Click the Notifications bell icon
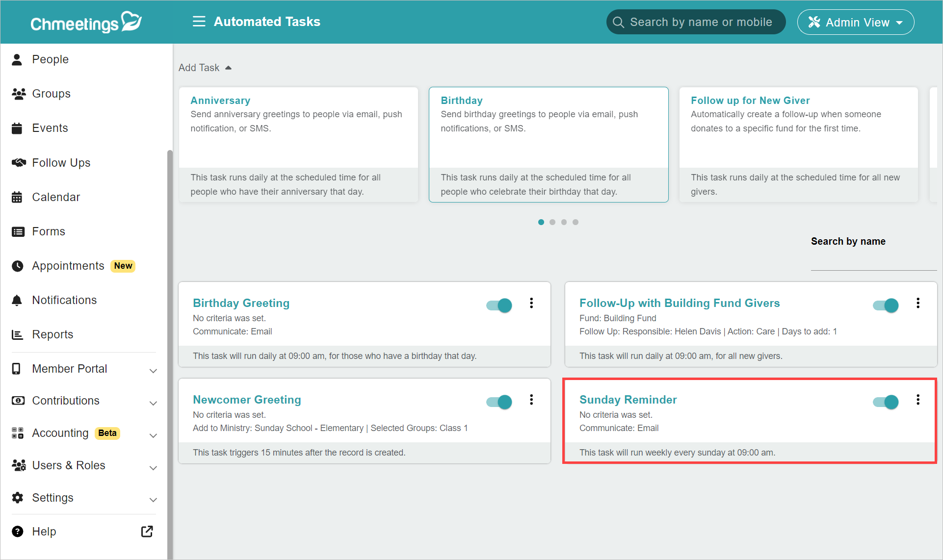This screenshot has width=943, height=560. pos(17,300)
